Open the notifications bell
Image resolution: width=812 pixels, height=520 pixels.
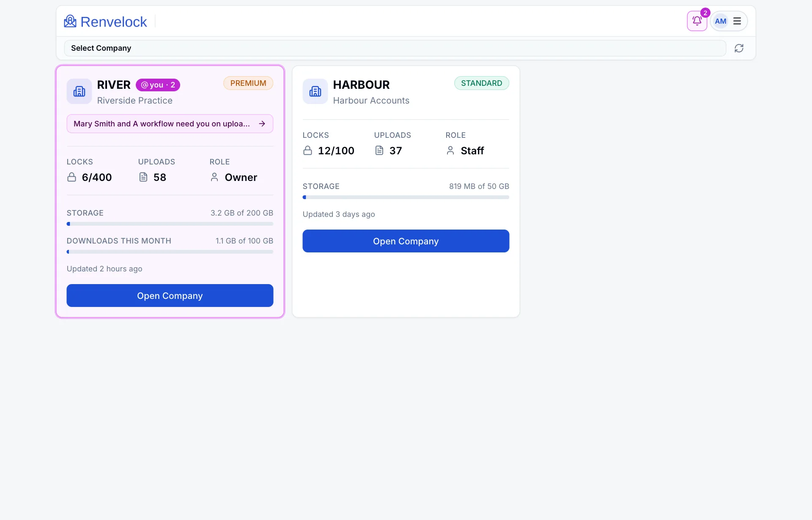tap(697, 21)
